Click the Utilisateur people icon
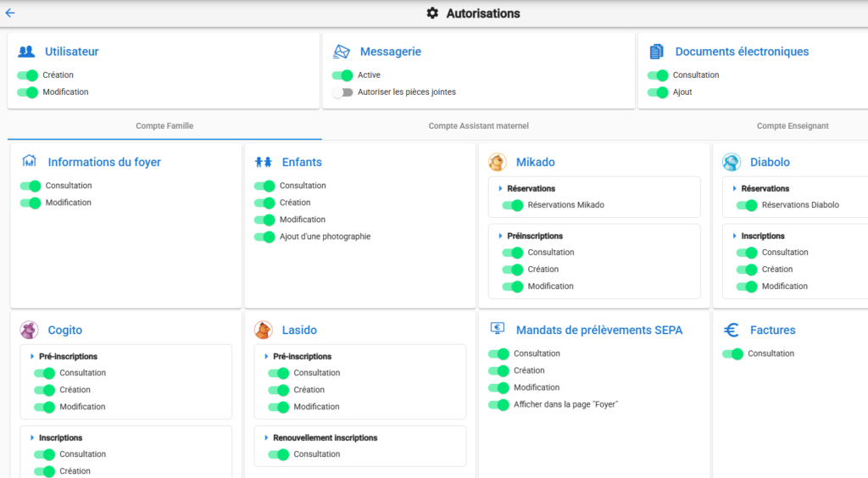Image resolution: width=868 pixels, height=478 pixels. click(27, 52)
